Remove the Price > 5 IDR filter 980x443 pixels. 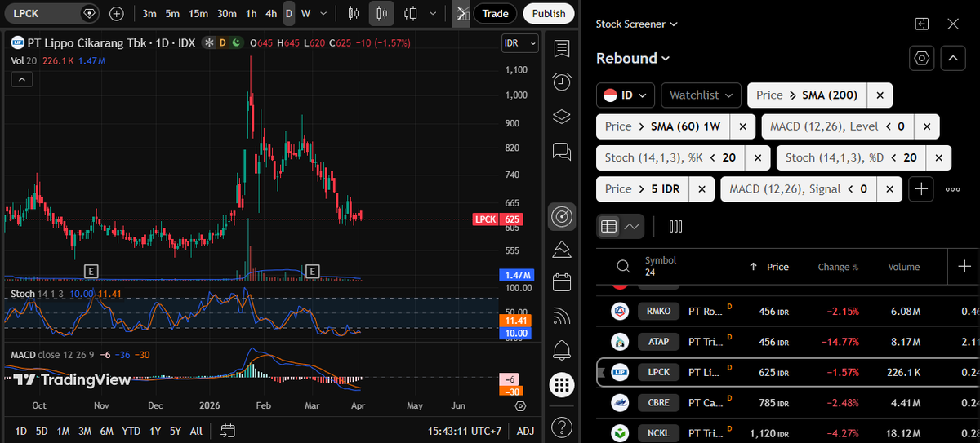[x=702, y=188]
